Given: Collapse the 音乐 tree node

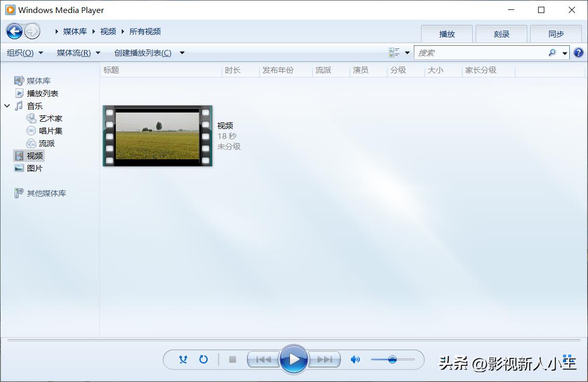Looking at the screenshot, I should (7, 106).
